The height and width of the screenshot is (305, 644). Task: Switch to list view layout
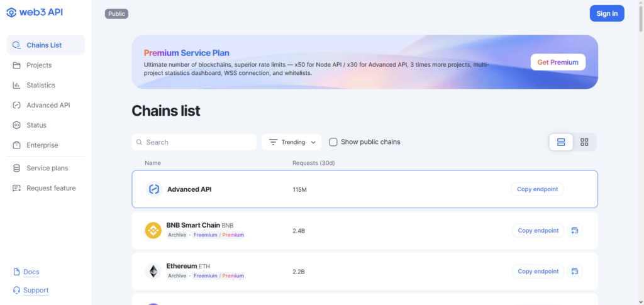point(561,142)
